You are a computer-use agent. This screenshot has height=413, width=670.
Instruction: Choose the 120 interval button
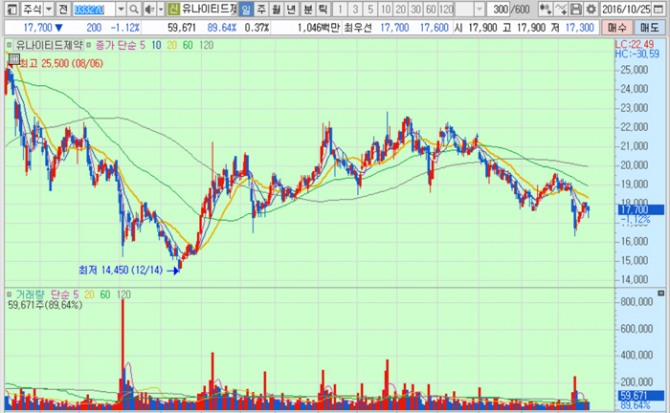click(x=446, y=9)
